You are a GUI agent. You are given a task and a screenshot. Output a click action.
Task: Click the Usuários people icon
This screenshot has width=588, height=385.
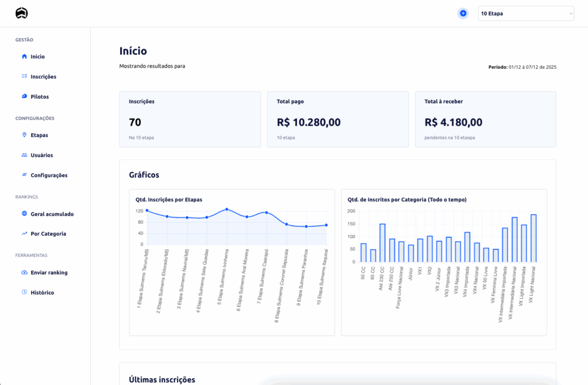(24, 155)
